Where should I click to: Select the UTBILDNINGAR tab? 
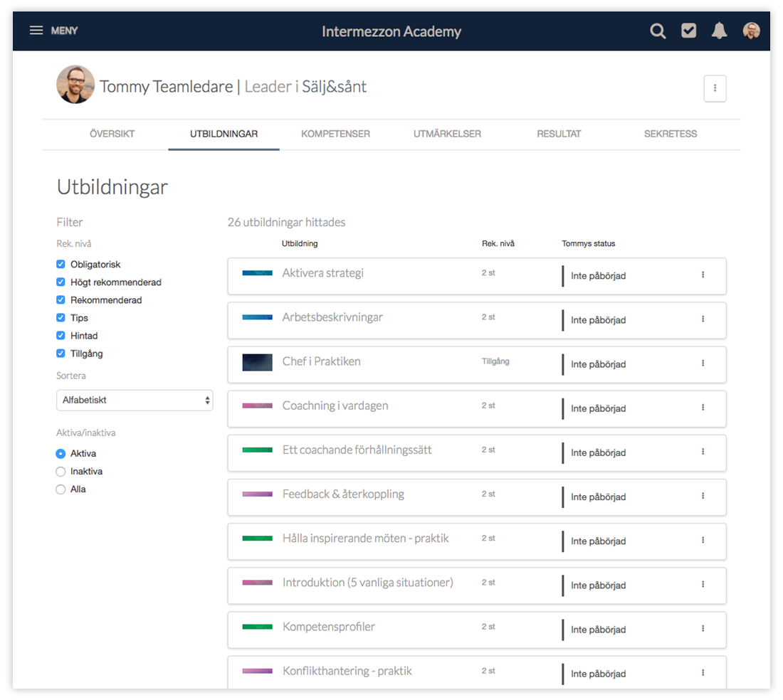point(224,134)
